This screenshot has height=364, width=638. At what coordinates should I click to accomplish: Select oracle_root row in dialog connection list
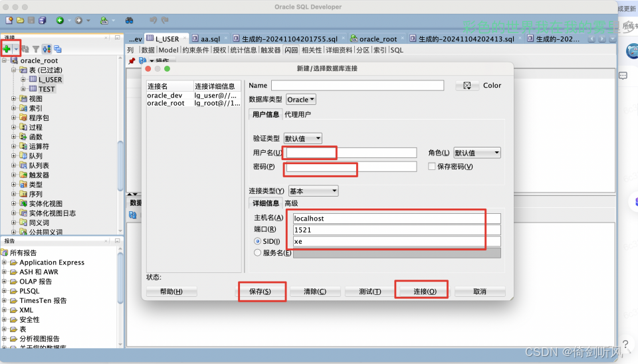(x=193, y=103)
